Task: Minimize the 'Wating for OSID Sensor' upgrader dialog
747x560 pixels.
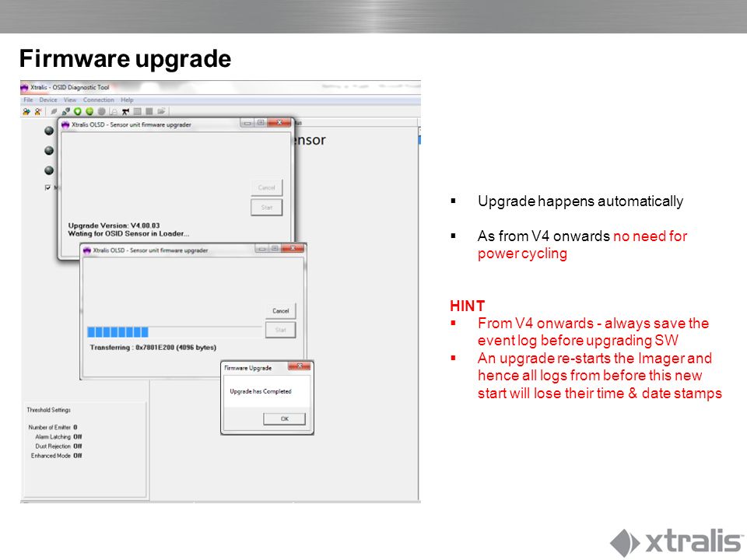Action: pyautogui.click(x=247, y=123)
